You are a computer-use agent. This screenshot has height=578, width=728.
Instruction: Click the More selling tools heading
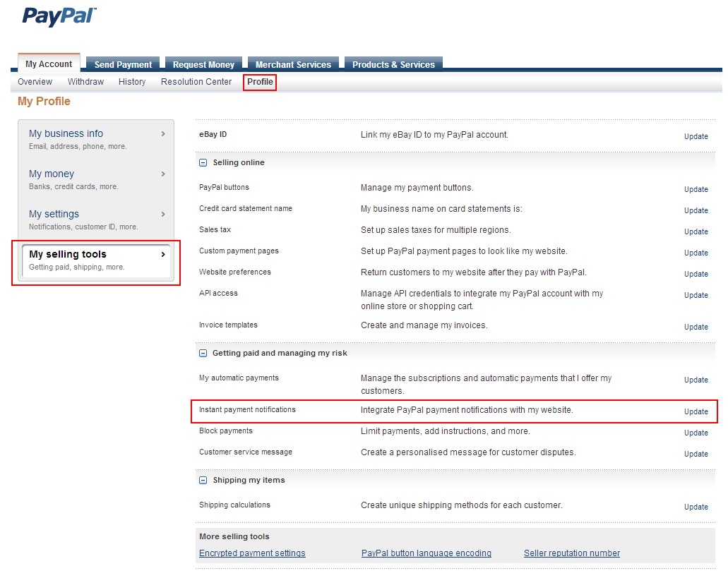(x=234, y=536)
